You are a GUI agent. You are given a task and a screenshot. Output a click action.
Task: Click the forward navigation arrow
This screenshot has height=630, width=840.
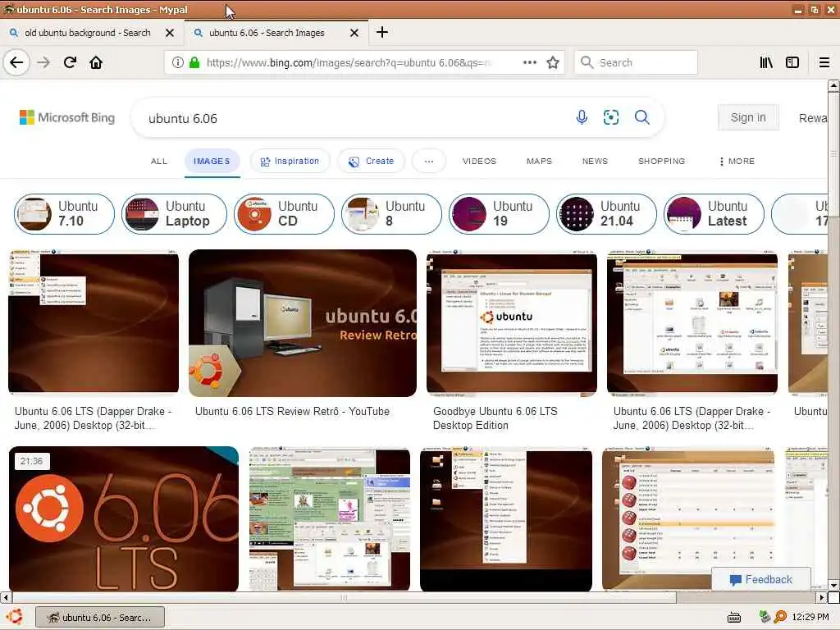tap(43, 62)
